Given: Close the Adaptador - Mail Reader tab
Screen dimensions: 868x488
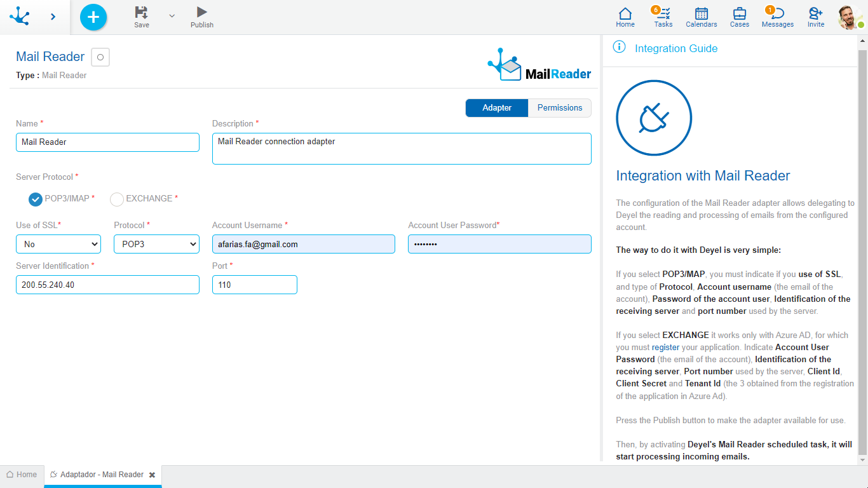Looking at the screenshot, I should pyautogui.click(x=152, y=475).
